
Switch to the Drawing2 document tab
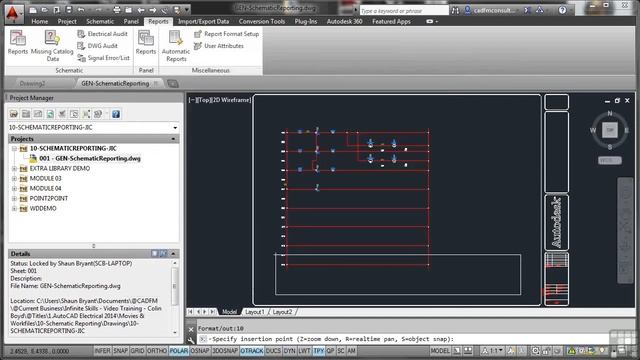(x=33, y=84)
